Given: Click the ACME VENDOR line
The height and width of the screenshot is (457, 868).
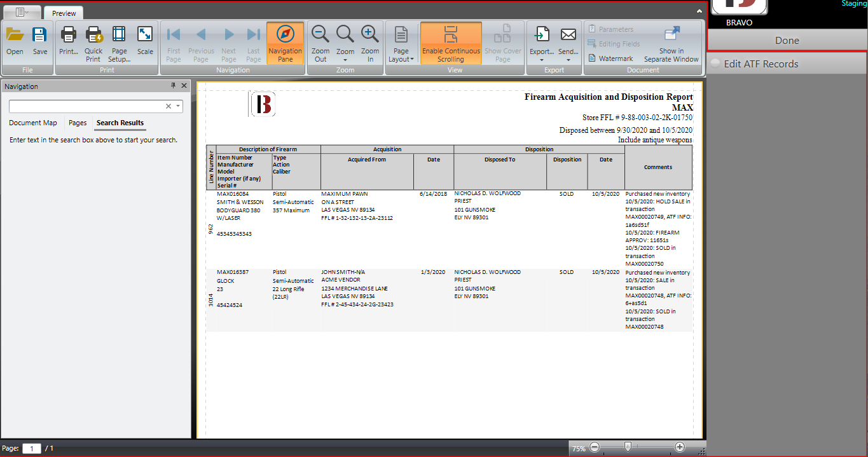Looking at the screenshot, I should point(341,280).
